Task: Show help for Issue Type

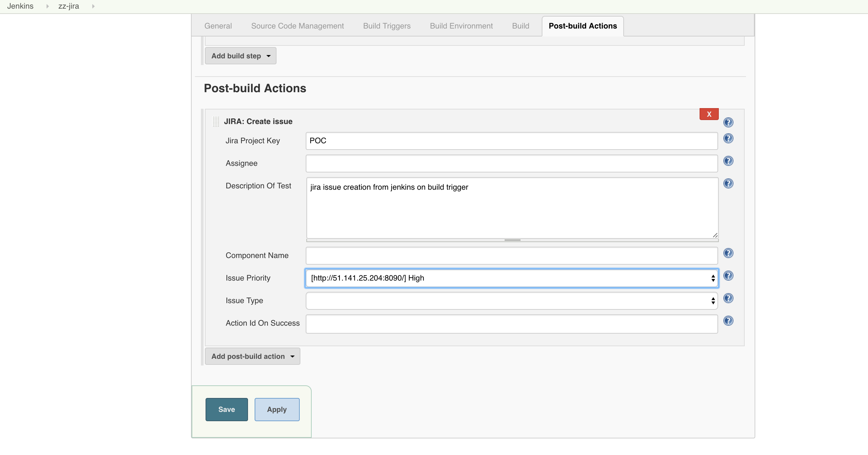Action: pyautogui.click(x=728, y=298)
